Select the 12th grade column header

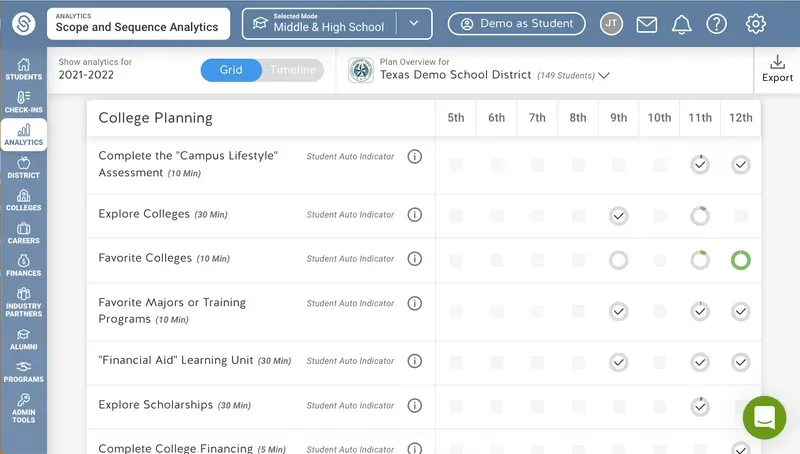(740, 118)
